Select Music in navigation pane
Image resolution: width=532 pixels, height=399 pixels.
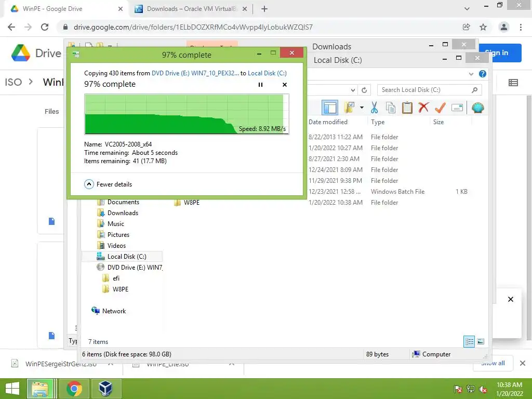(111, 223)
